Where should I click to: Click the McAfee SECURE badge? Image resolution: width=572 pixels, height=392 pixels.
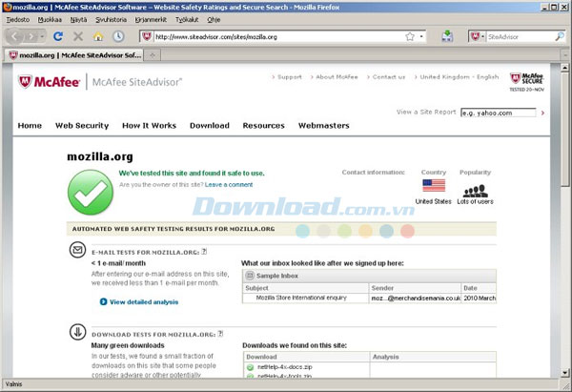tap(527, 82)
